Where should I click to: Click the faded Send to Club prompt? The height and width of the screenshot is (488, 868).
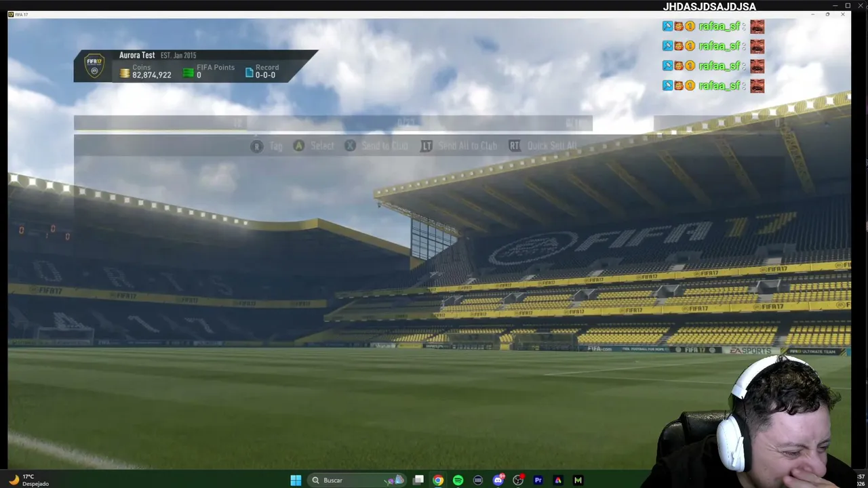tap(376, 146)
